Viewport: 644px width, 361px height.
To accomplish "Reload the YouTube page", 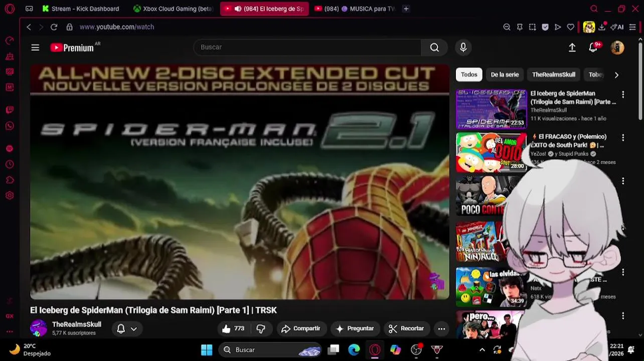I will pos(54,27).
